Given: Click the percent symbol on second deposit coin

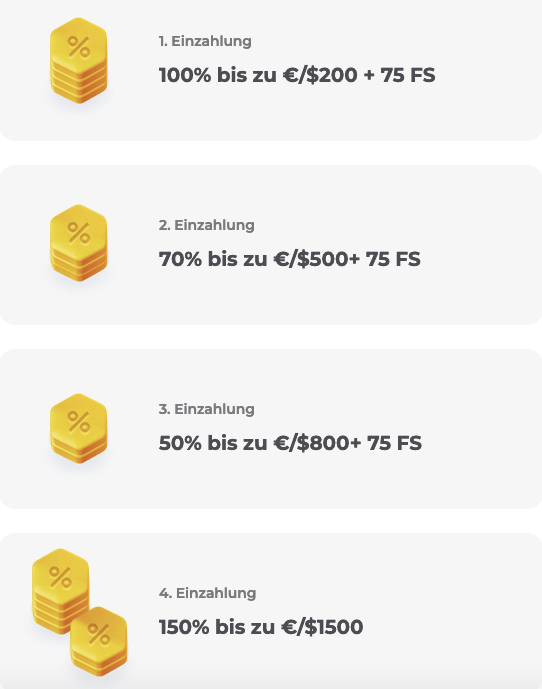Looking at the screenshot, I should pos(79,233).
